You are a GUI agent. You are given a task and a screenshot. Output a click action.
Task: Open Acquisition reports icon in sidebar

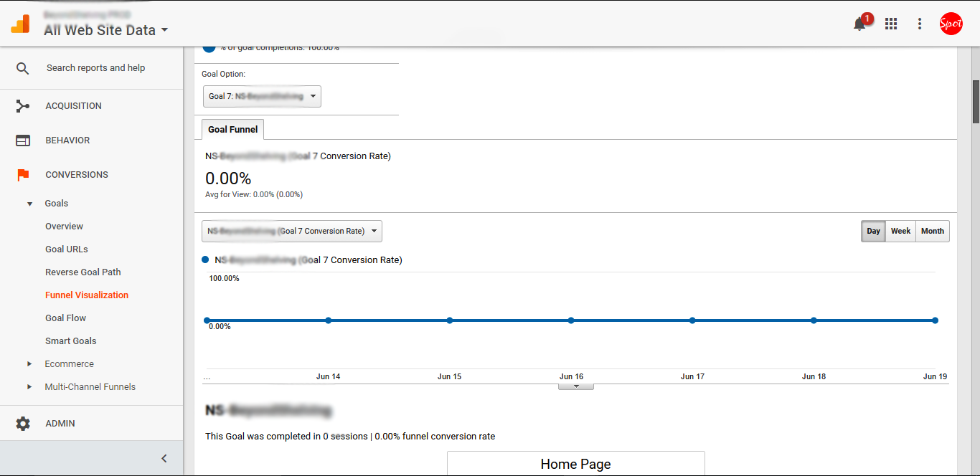click(x=23, y=106)
